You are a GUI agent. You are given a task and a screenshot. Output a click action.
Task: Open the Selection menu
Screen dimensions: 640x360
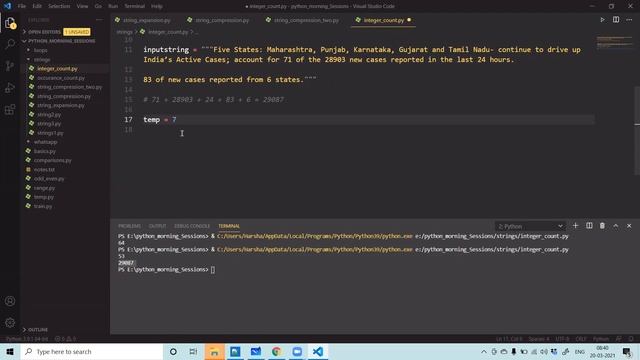(59, 6)
